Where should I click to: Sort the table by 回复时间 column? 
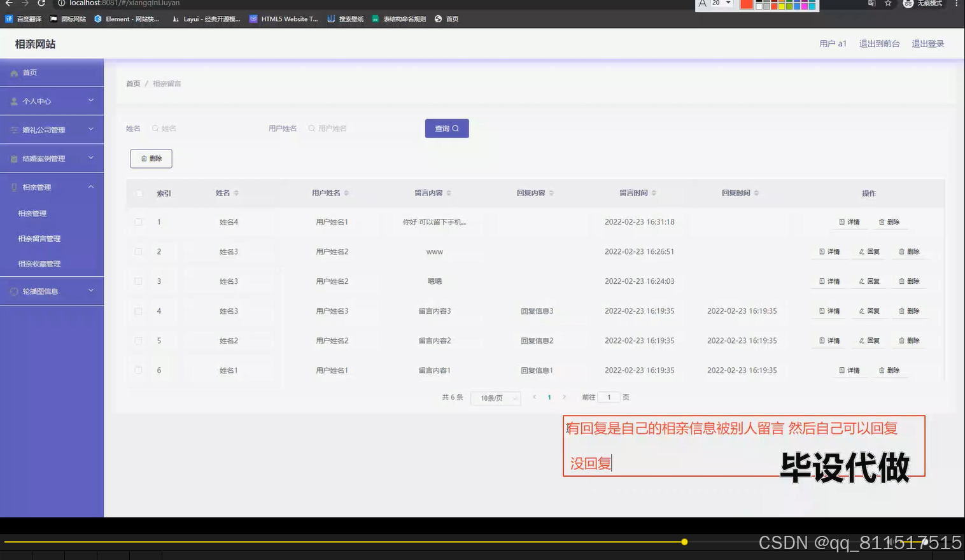point(756,193)
